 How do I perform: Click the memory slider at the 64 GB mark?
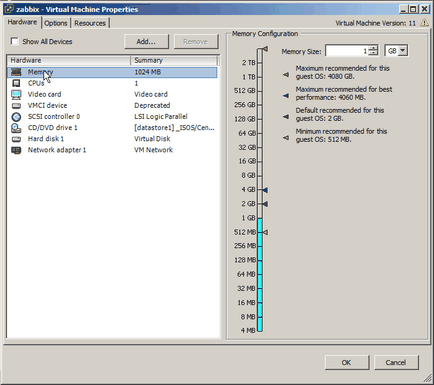260,133
